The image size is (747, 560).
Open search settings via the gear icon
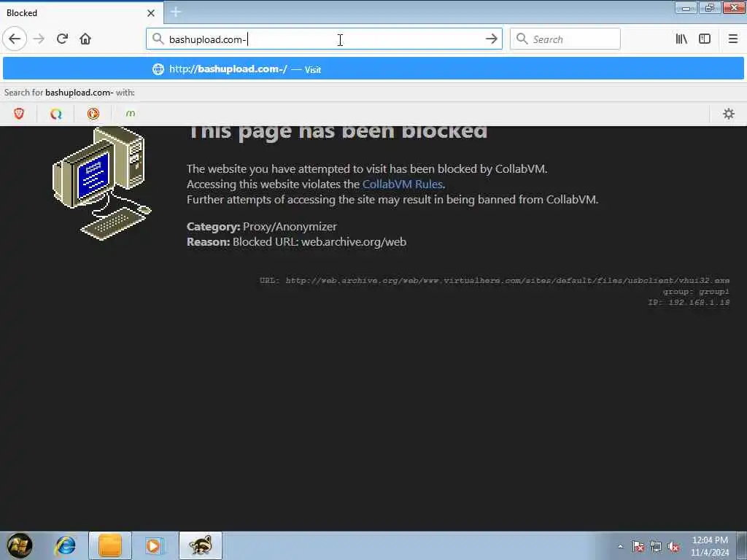(729, 113)
